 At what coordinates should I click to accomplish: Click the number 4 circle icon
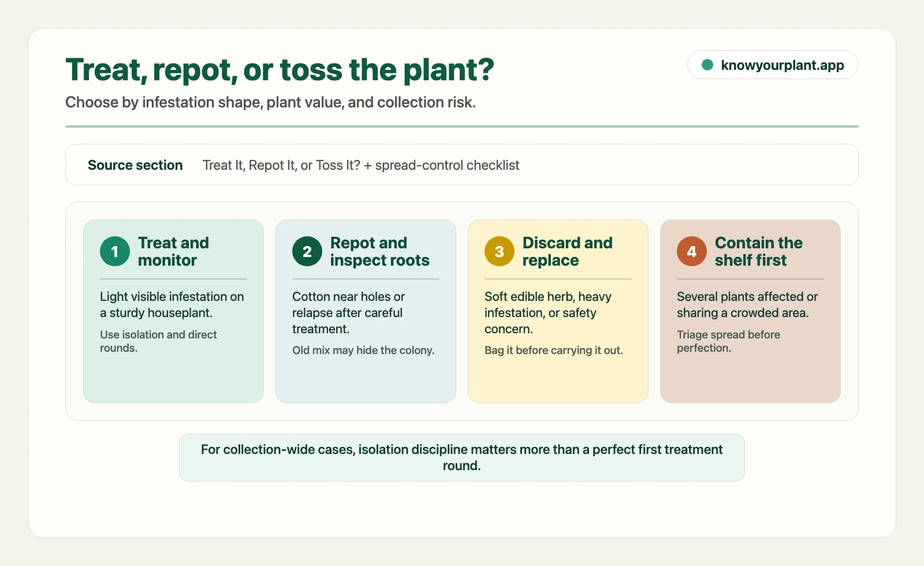pyautogui.click(x=692, y=251)
